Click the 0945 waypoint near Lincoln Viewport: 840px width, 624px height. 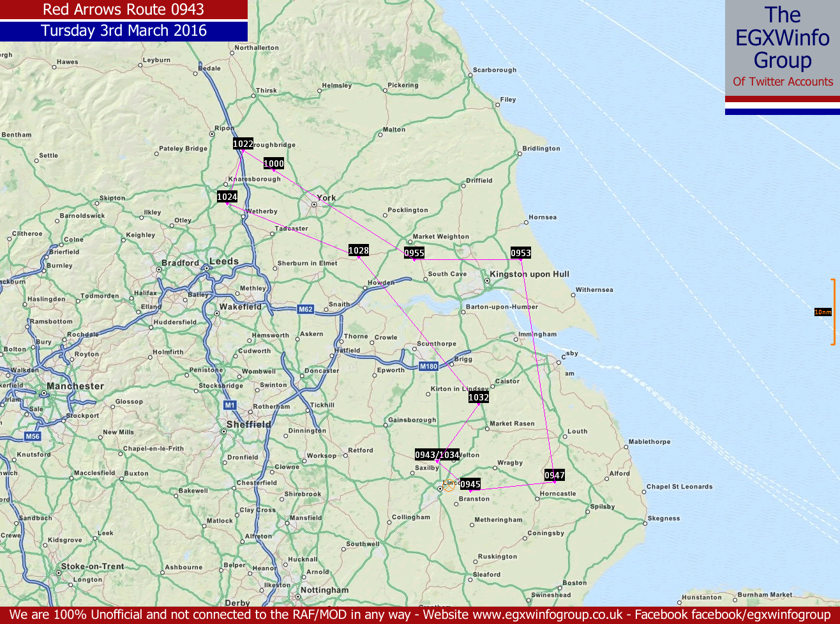coord(470,484)
